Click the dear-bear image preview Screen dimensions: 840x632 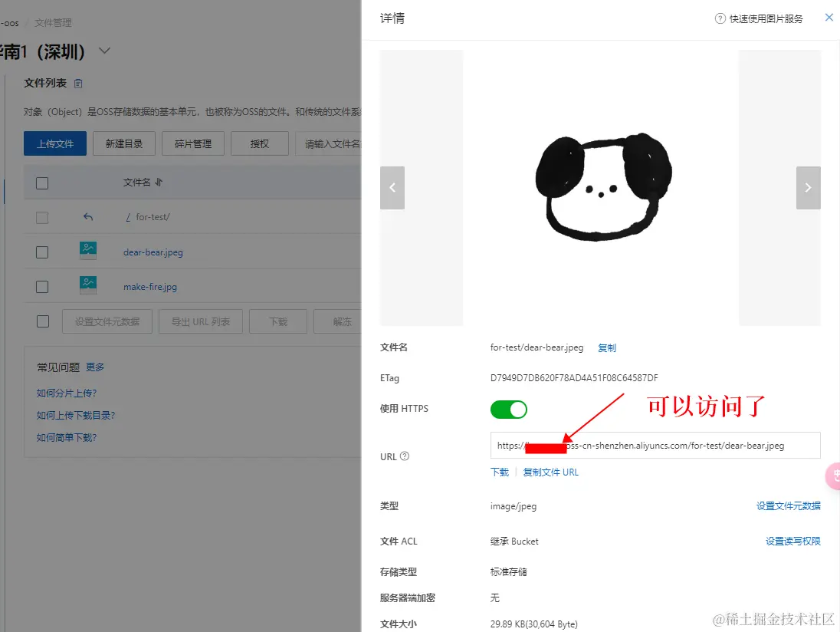point(602,187)
